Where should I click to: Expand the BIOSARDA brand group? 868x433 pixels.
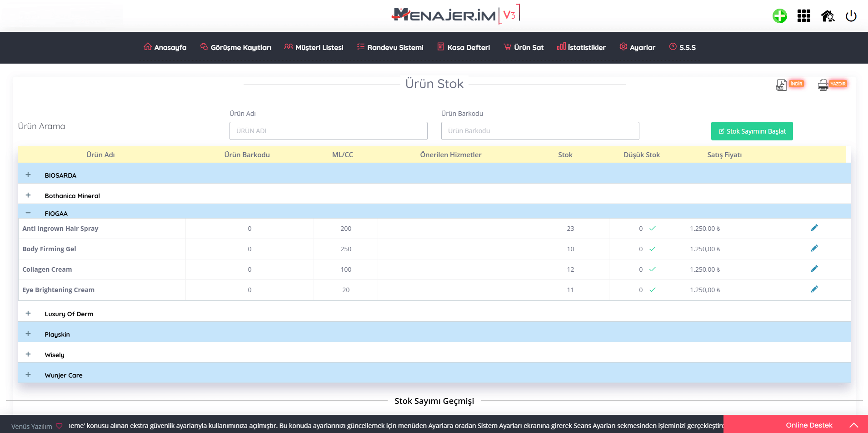pyautogui.click(x=28, y=175)
